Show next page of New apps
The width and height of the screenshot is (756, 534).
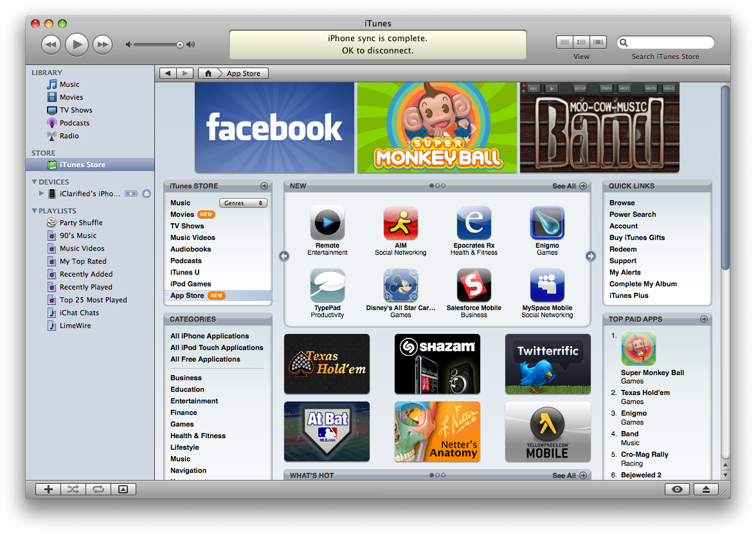[x=591, y=256]
